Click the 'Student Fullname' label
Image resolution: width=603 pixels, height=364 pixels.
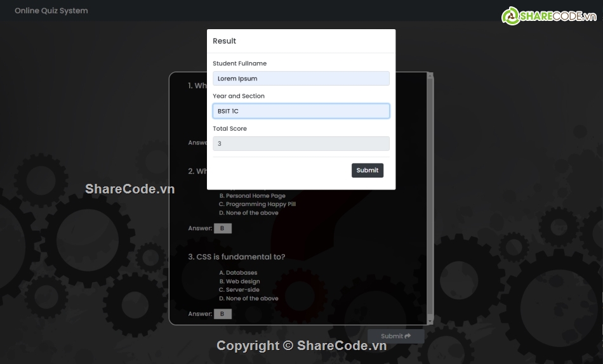pyautogui.click(x=239, y=63)
